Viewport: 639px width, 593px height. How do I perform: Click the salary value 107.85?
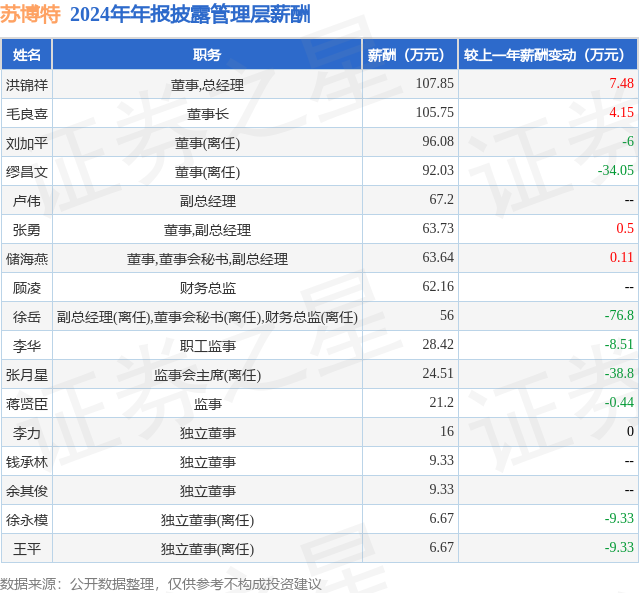pos(434,84)
